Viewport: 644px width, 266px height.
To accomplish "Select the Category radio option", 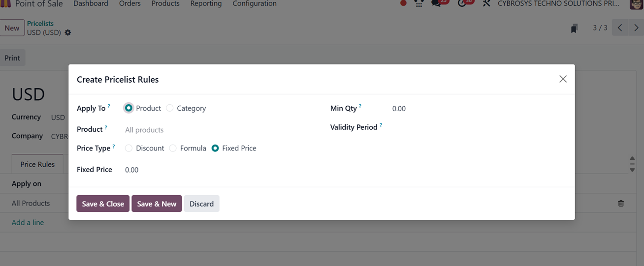I will 170,108.
